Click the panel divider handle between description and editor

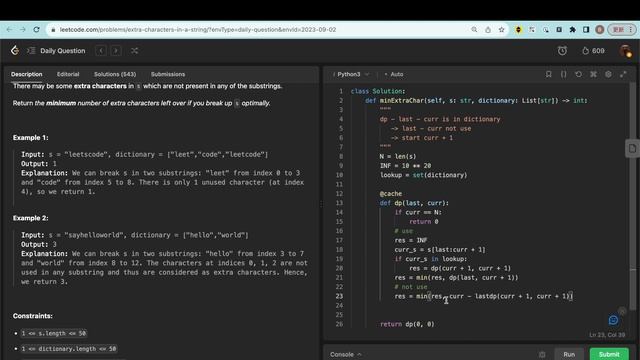(x=321, y=204)
